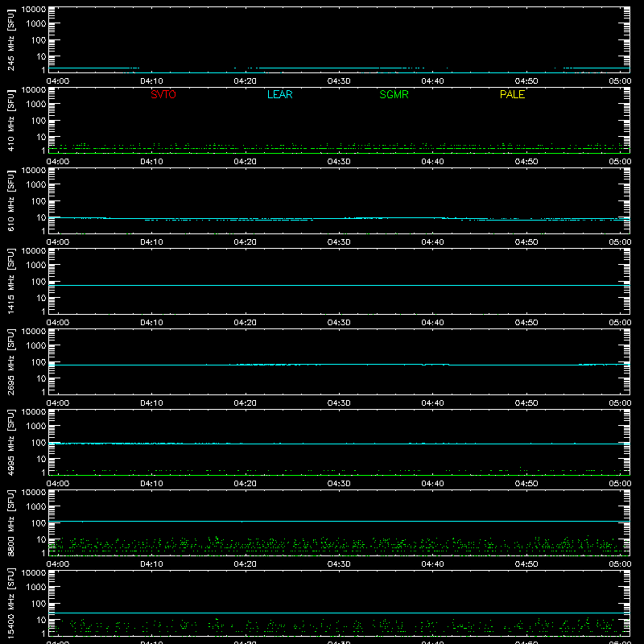Click 04:20 on the 4995 MHz time axis
The height and width of the screenshot is (644, 644).
click(246, 484)
